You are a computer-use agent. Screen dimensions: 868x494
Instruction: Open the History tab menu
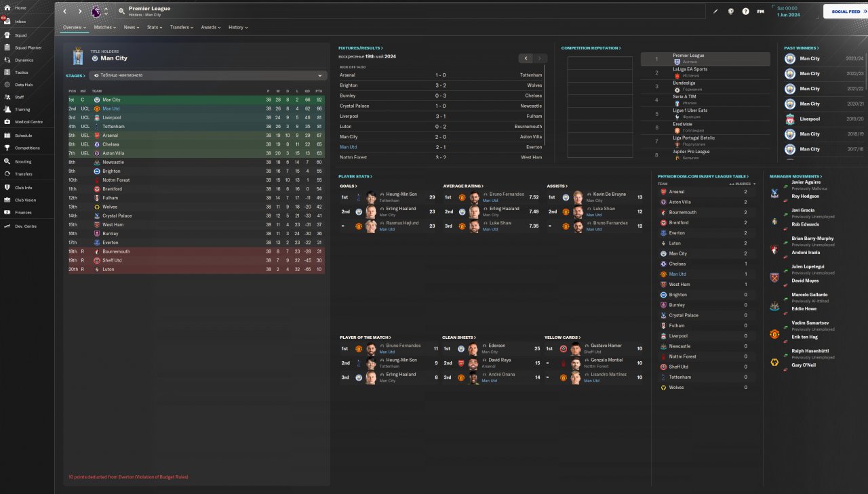[x=238, y=28]
